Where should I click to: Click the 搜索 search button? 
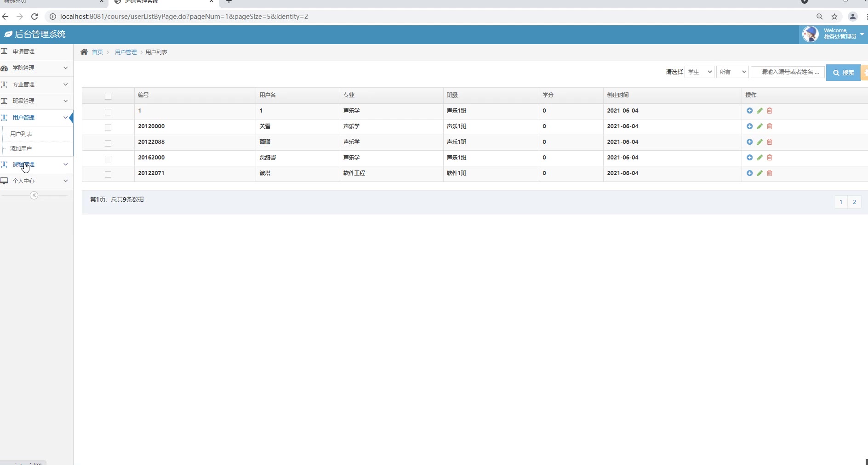[x=843, y=73]
